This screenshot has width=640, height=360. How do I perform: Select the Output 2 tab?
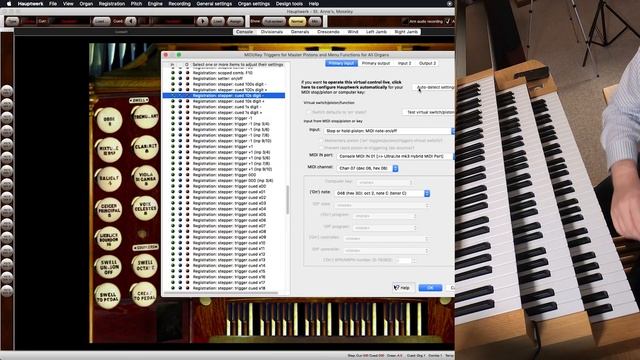coord(427,63)
